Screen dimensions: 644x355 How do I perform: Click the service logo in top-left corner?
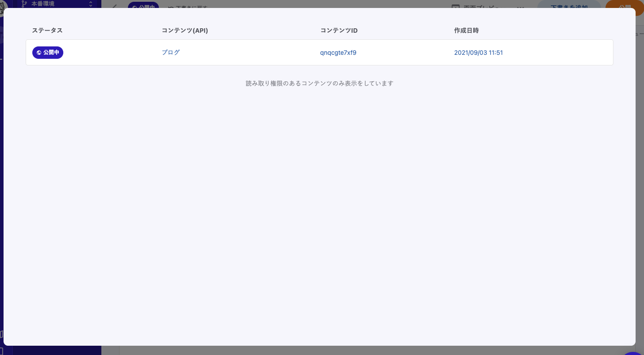click(x=3, y=4)
